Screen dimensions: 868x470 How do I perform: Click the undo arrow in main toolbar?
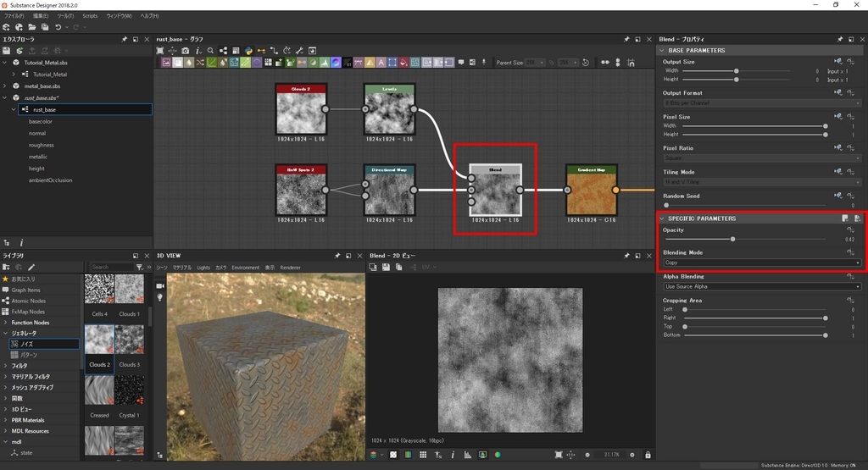click(58, 27)
